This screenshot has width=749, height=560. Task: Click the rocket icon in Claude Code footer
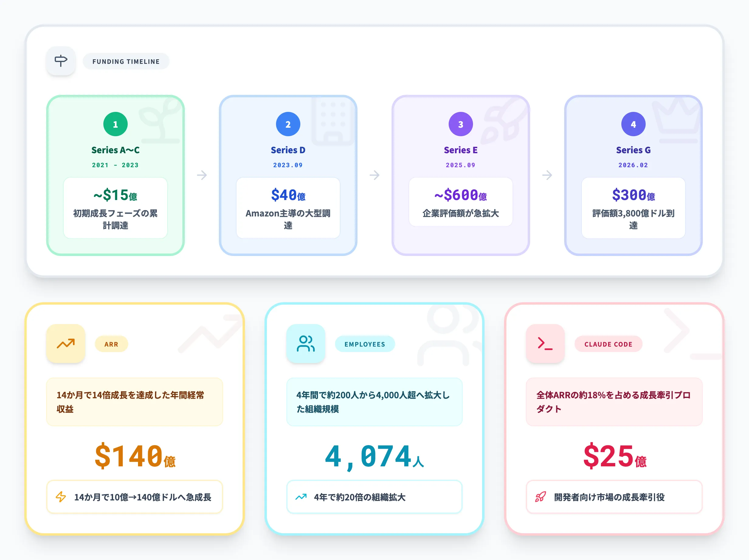pyautogui.click(x=540, y=497)
